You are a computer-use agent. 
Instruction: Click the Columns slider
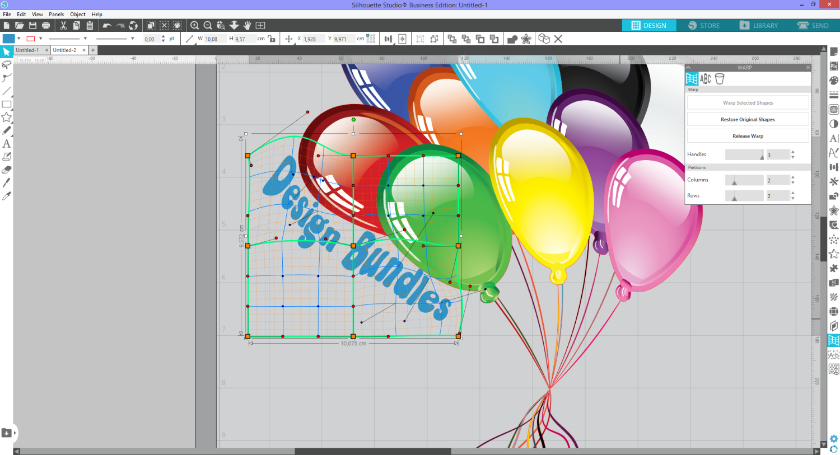pos(744,180)
